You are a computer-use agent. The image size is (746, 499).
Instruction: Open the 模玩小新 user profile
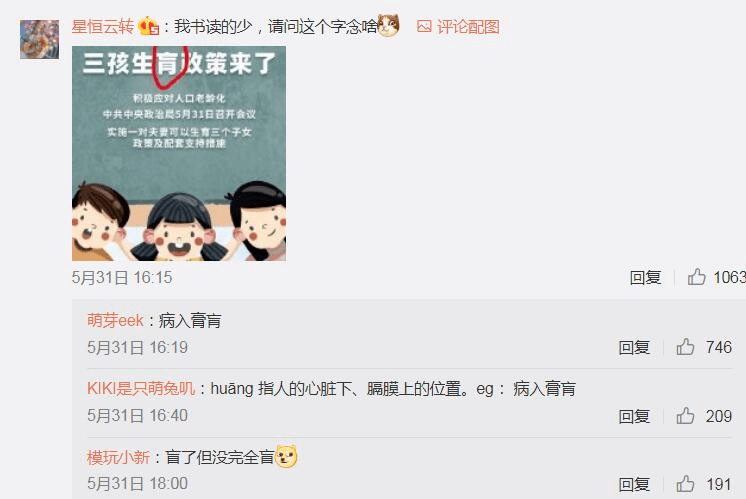[x=118, y=458]
